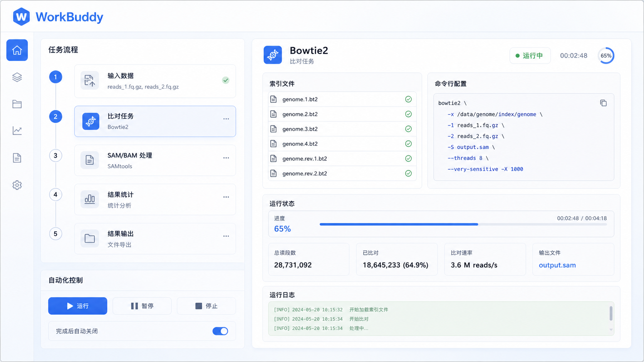The height and width of the screenshot is (362, 644).
Task: Click the 运行中 status badge
Action: 530,56
